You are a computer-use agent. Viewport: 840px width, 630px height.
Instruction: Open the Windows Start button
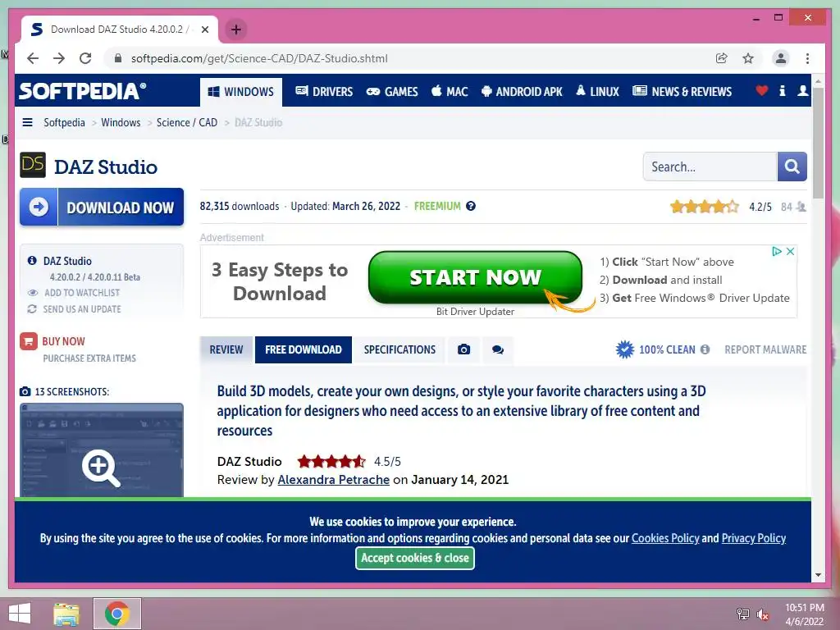[20, 614]
